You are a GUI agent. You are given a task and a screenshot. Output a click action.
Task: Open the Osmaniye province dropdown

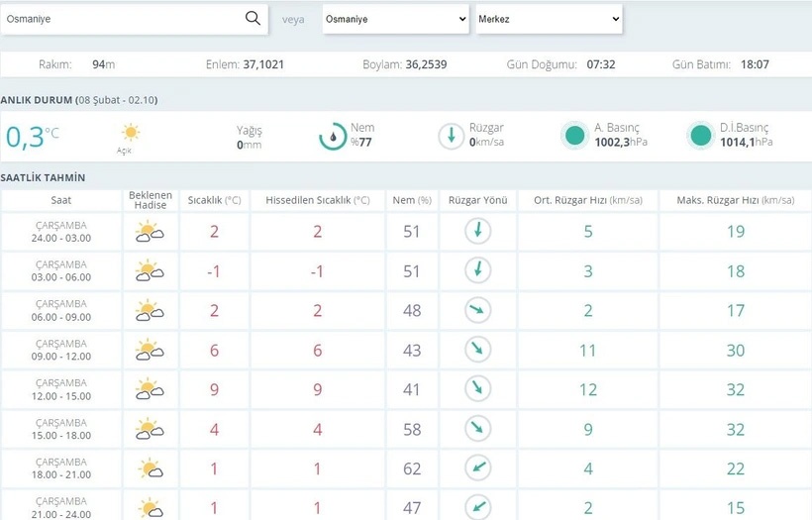click(395, 19)
